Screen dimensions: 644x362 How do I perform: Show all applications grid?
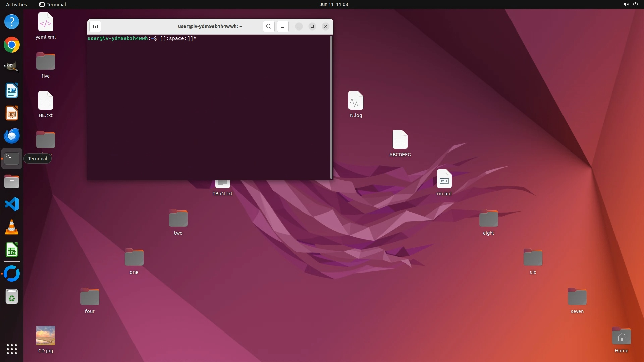[x=12, y=349]
